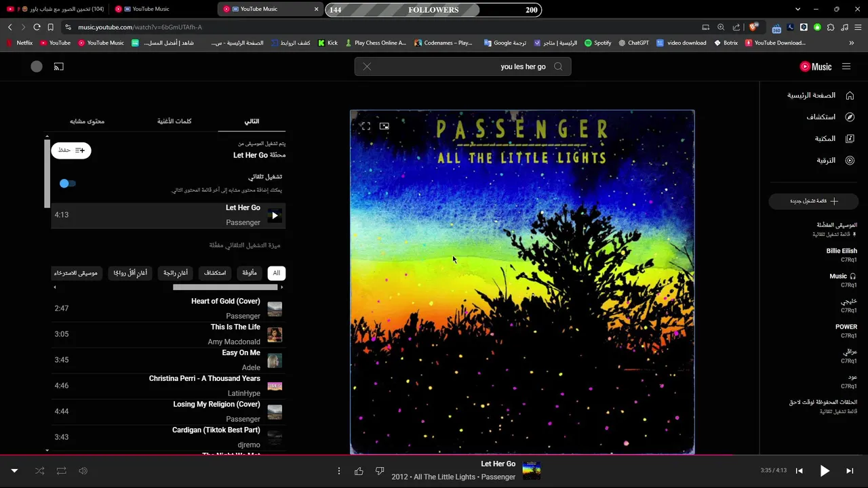Expand hidden bookmarks with the double chevron
The height and width of the screenshot is (488, 868).
pos(852,43)
